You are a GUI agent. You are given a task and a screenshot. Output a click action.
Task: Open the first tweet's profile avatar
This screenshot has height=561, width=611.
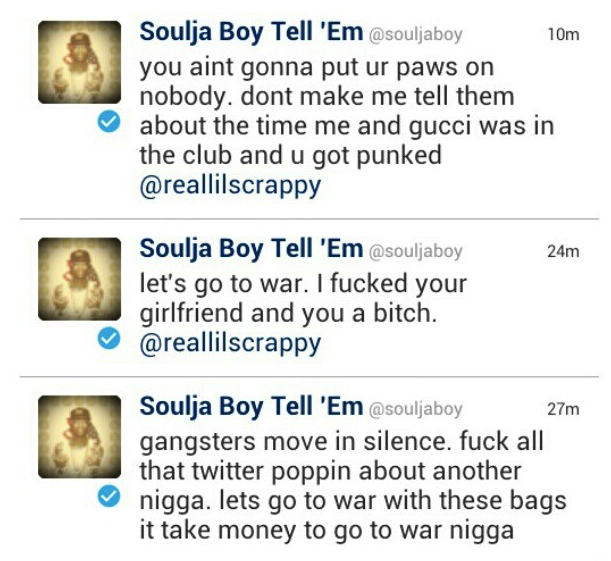79,62
